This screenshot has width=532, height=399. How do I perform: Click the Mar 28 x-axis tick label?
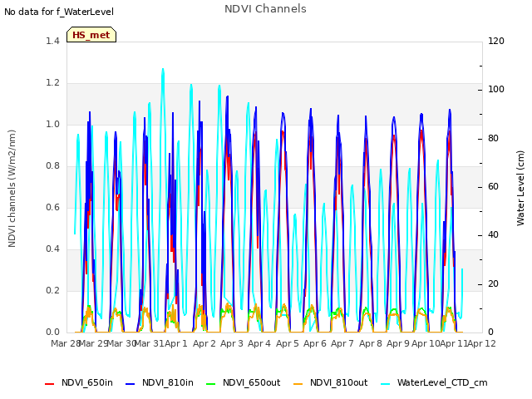(x=65, y=343)
